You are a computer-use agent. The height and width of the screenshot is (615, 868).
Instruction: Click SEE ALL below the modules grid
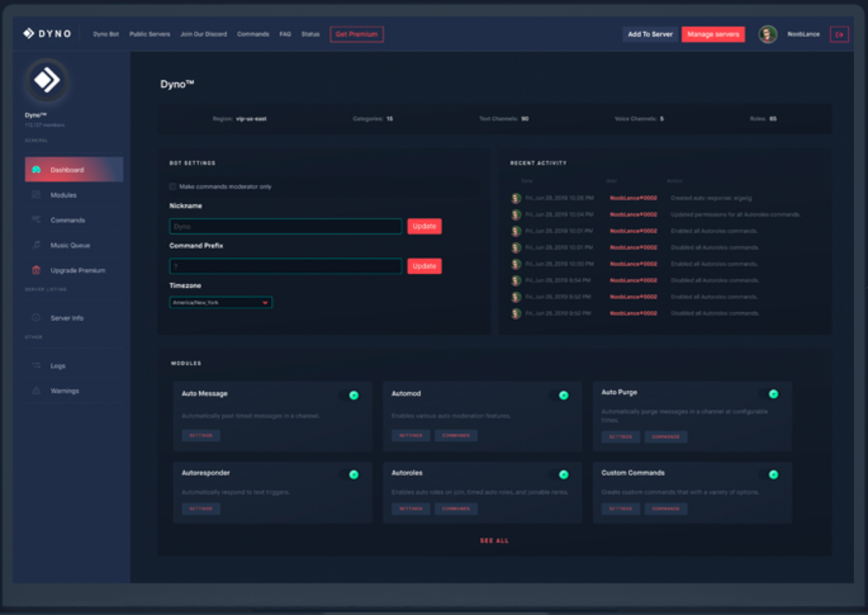[x=494, y=541]
